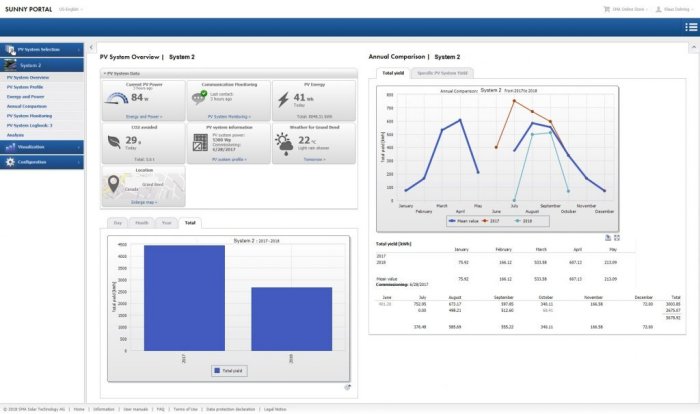Image resolution: width=700 pixels, height=414 pixels.
Task: Expand the Visualization sidebar section
Action: (43, 146)
